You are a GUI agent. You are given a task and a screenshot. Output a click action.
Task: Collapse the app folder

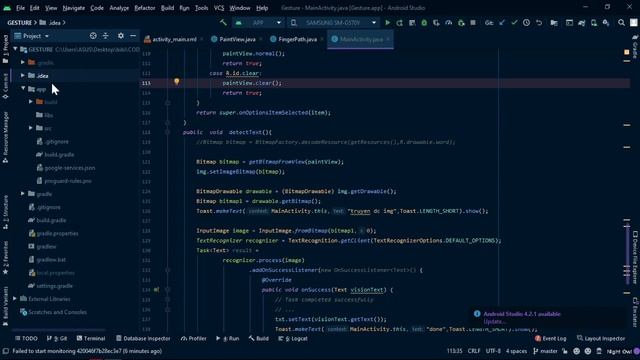tap(23, 89)
